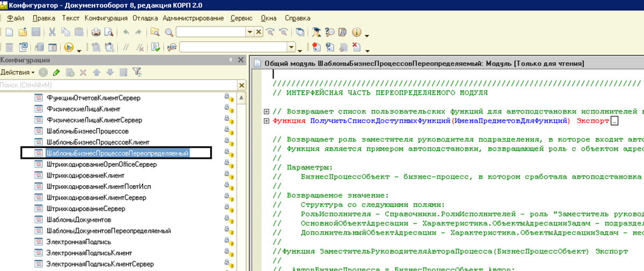Open the procedure list combo box dropdown arrow

coord(292,47)
